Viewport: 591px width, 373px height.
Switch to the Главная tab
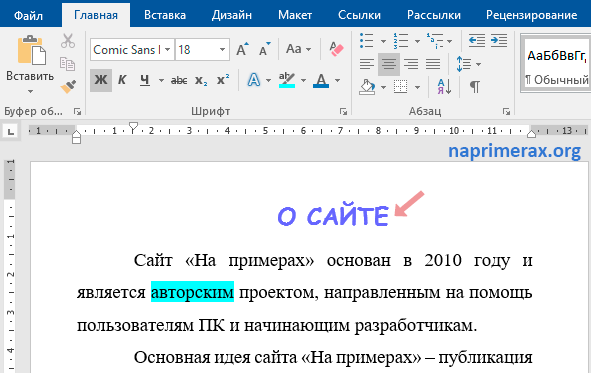96,15
